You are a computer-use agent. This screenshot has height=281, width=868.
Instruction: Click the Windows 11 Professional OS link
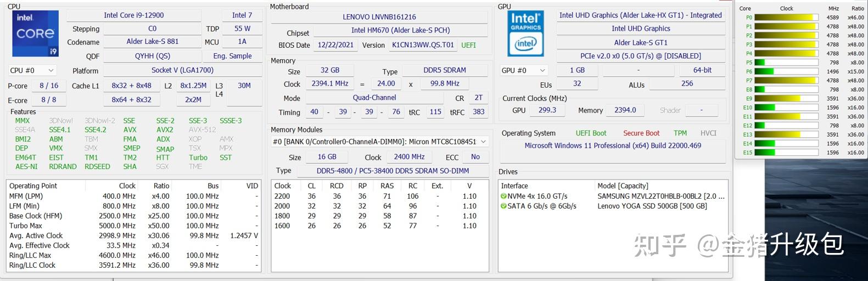tap(613, 145)
